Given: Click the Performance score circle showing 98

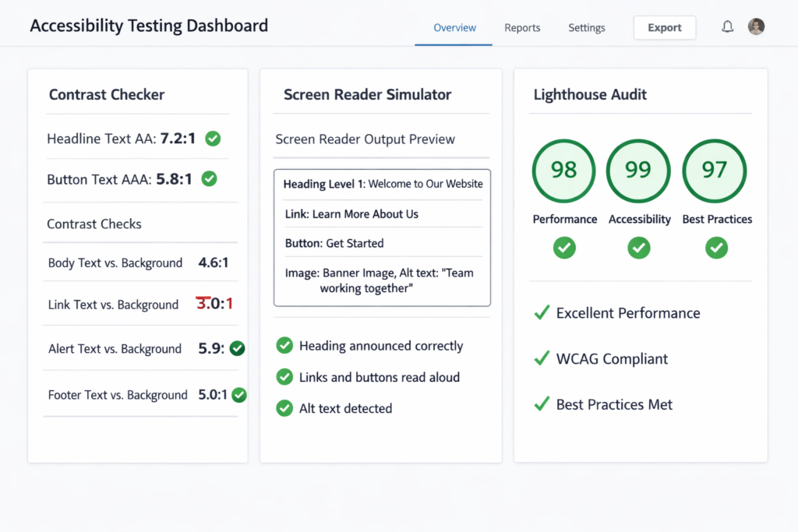Looking at the screenshot, I should [x=563, y=171].
